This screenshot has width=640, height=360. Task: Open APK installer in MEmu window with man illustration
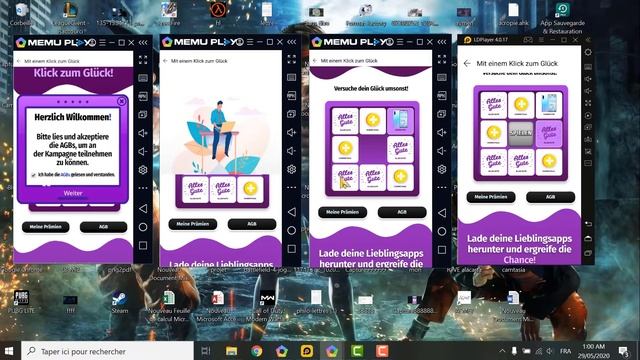[291, 96]
